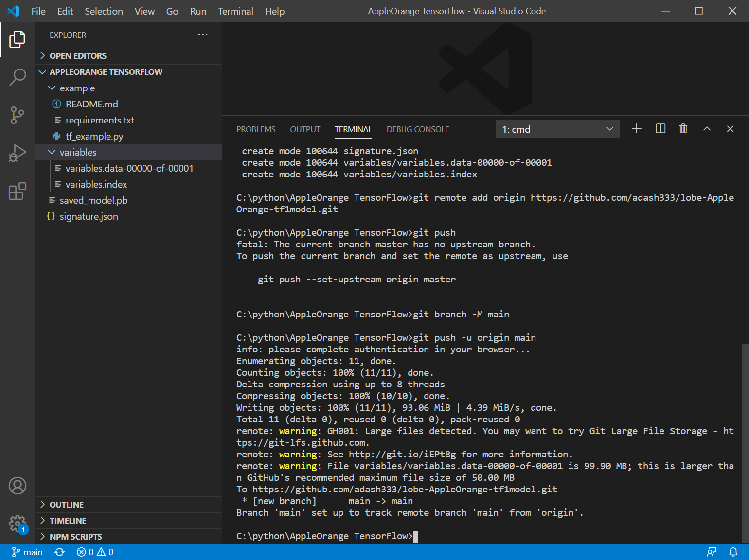Image resolution: width=749 pixels, height=560 pixels.
Task: Click the VS Code logo icon in title bar
Action: tap(13, 11)
